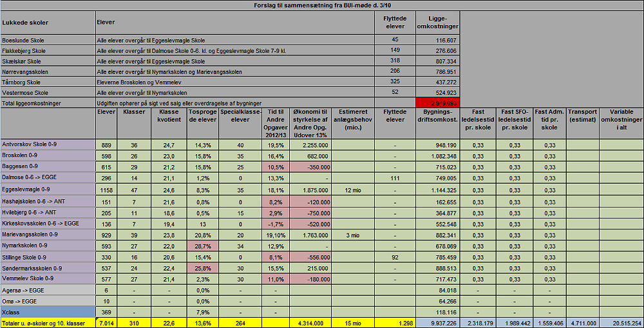Click the 'Skælskør Skole' row label
This screenshot has width=644, height=328.
(x=47, y=61)
